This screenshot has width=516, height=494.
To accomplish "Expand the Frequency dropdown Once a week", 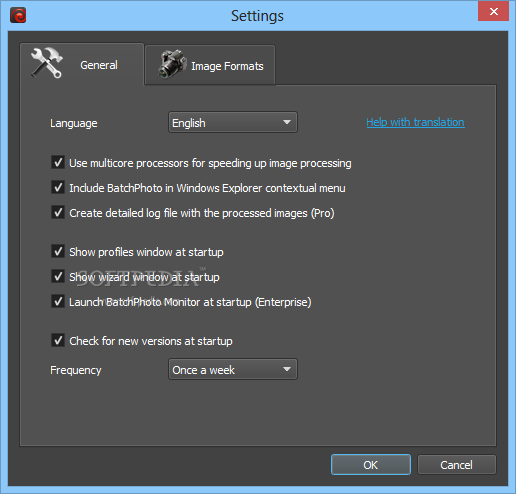I will pos(233,369).
